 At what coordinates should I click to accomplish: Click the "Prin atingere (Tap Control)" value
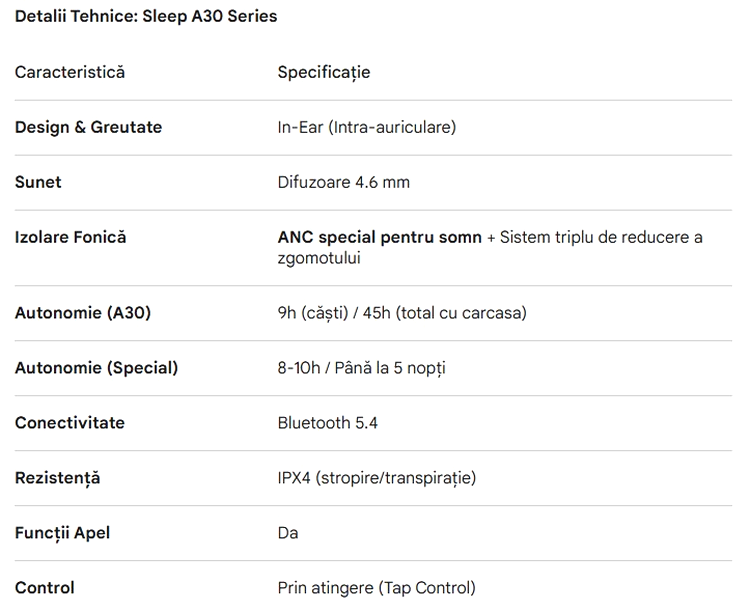tap(377, 588)
